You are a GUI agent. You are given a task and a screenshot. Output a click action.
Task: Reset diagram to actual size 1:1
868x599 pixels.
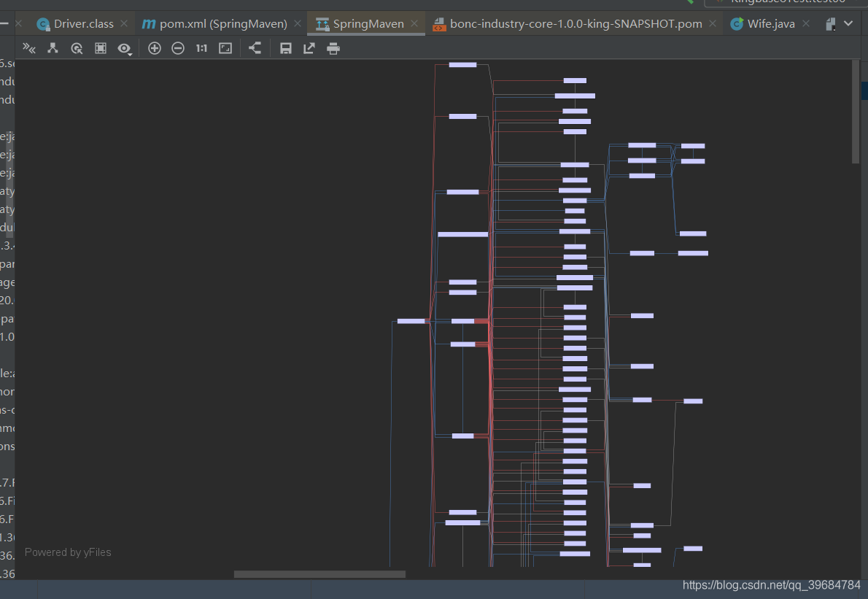click(x=201, y=49)
